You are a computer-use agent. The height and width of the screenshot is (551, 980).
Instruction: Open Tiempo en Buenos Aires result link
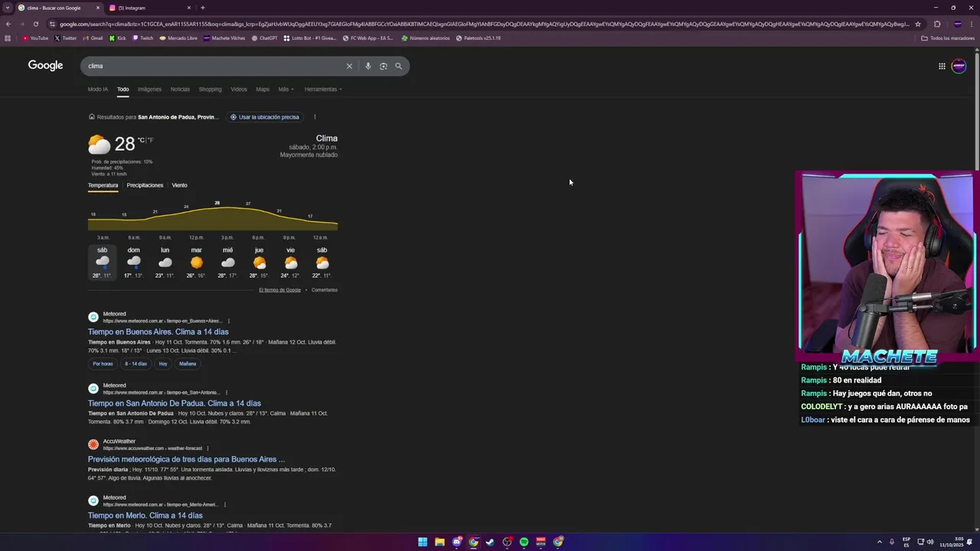click(x=158, y=332)
